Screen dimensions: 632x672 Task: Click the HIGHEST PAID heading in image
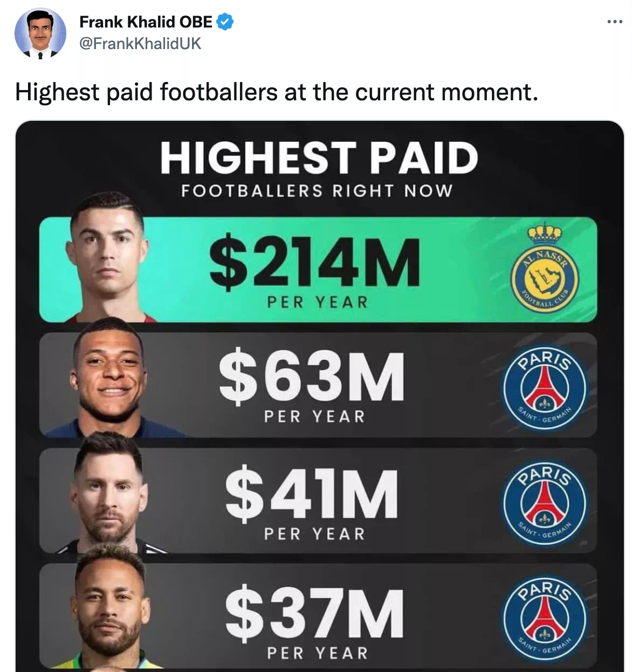click(319, 158)
